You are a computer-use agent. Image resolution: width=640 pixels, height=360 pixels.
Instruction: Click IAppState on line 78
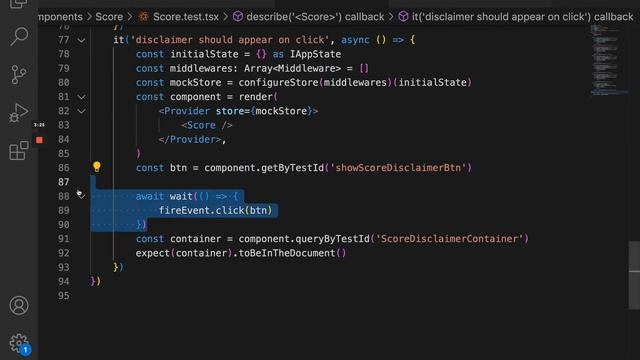pos(315,54)
